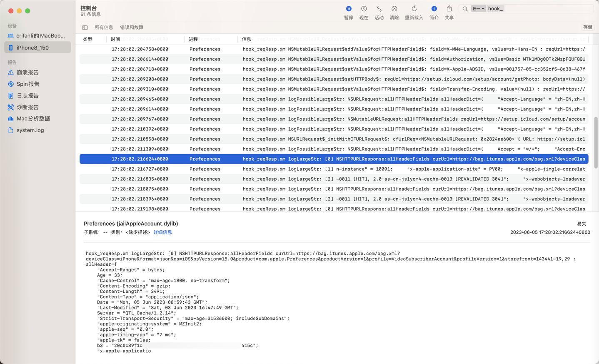Select log row with field=Authorization
Viewport: 599px width, 364px height.
[334, 59]
